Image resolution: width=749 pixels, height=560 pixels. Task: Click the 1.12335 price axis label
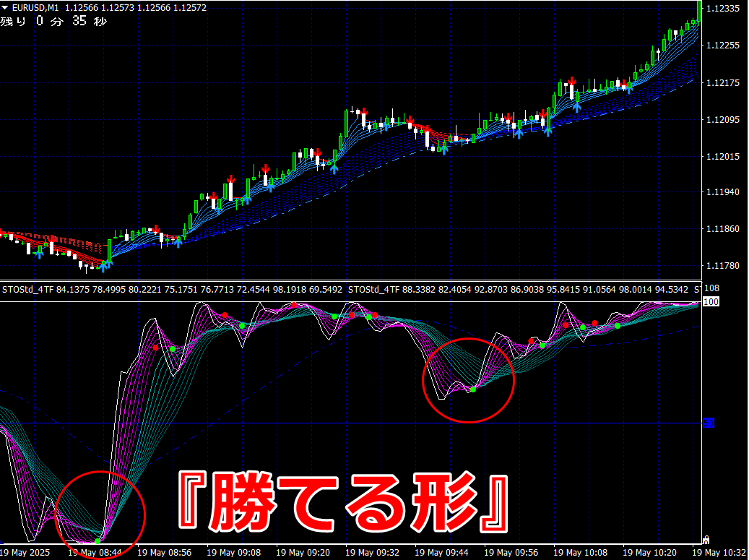pos(723,8)
